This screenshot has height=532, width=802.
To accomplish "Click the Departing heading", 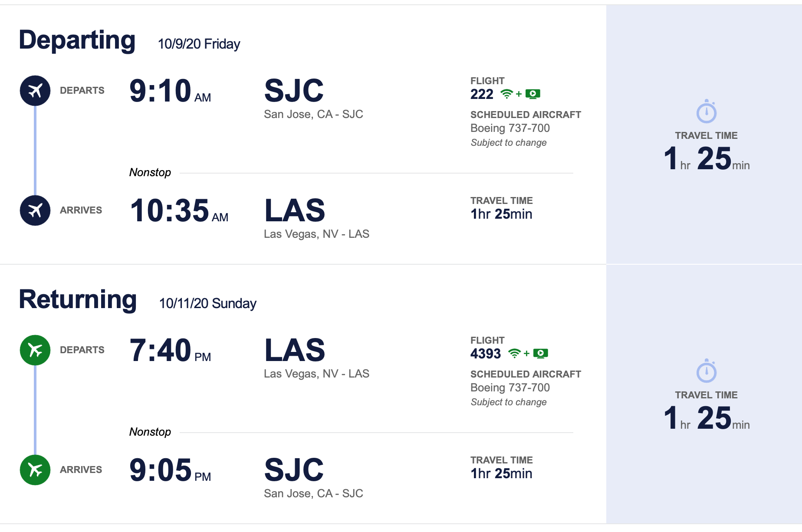I will [x=77, y=40].
